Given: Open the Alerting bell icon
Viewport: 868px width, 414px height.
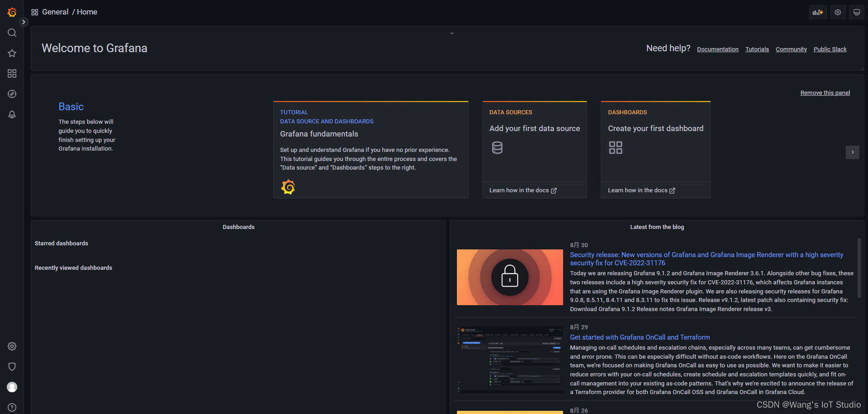Looking at the screenshot, I should pyautogui.click(x=12, y=114).
